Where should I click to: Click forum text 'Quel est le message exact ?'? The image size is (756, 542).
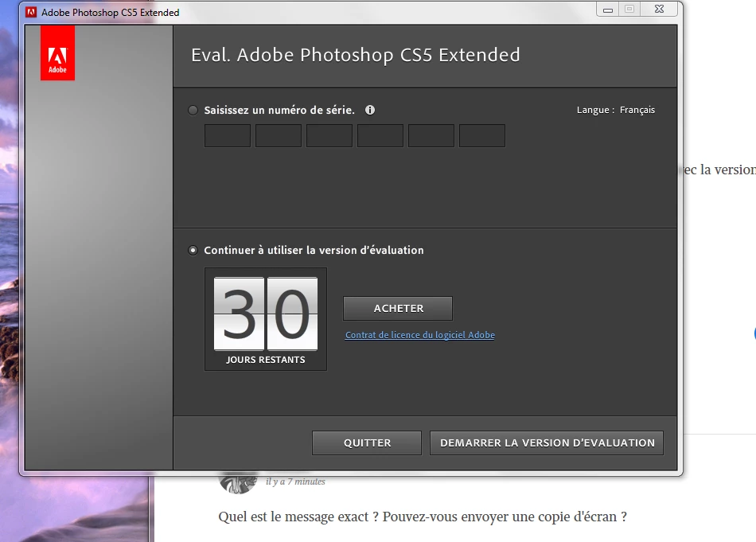click(x=298, y=517)
